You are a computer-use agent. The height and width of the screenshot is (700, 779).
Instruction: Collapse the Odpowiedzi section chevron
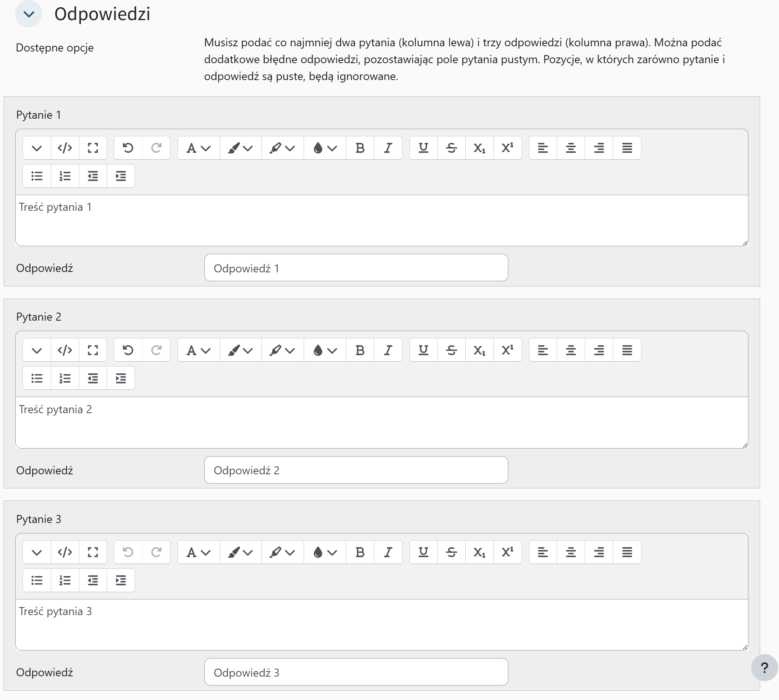pyautogui.click(x=29, y=14)
